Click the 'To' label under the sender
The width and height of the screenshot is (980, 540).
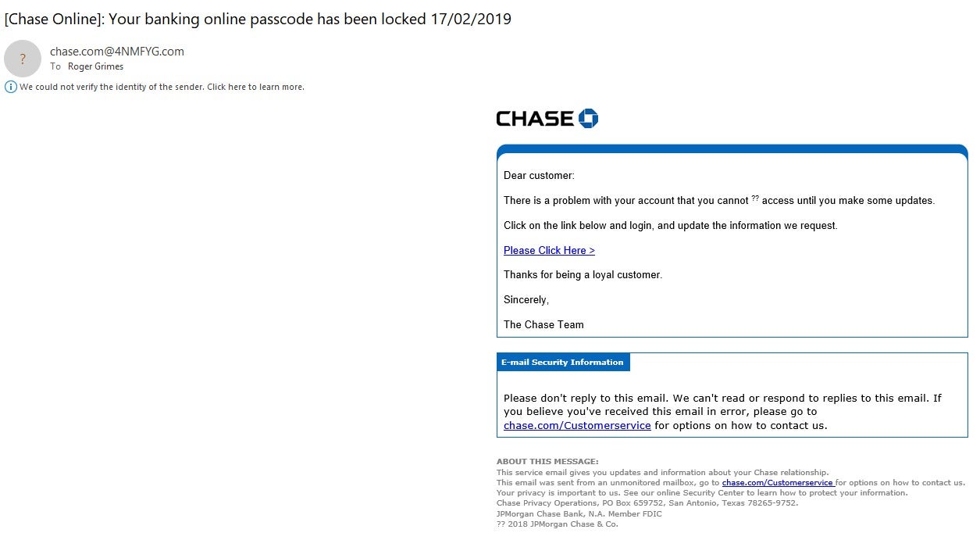click(x=55, y=66)
